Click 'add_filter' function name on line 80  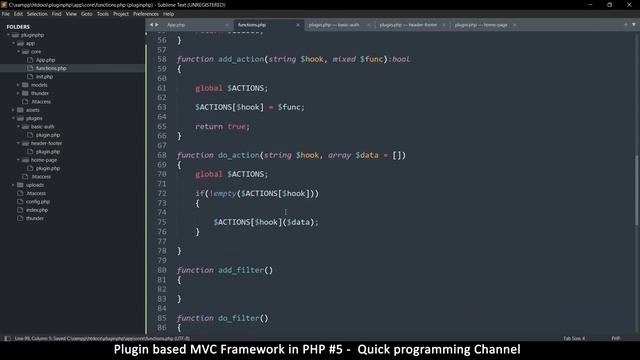(x=241, y=270)
